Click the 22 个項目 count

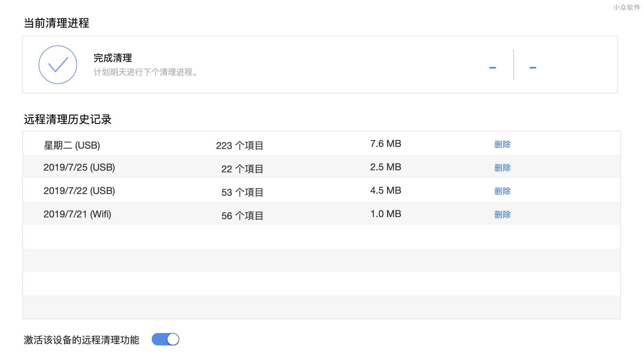point(242,169)
